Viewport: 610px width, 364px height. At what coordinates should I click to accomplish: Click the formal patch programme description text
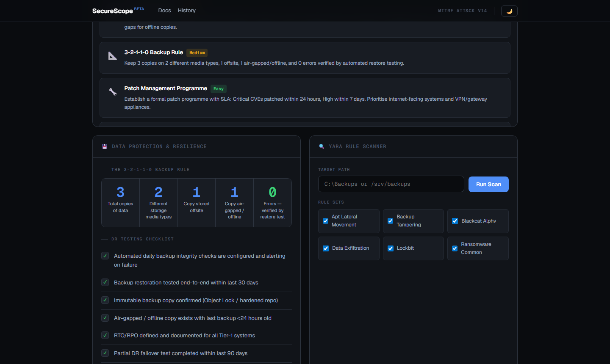[306, 103]
